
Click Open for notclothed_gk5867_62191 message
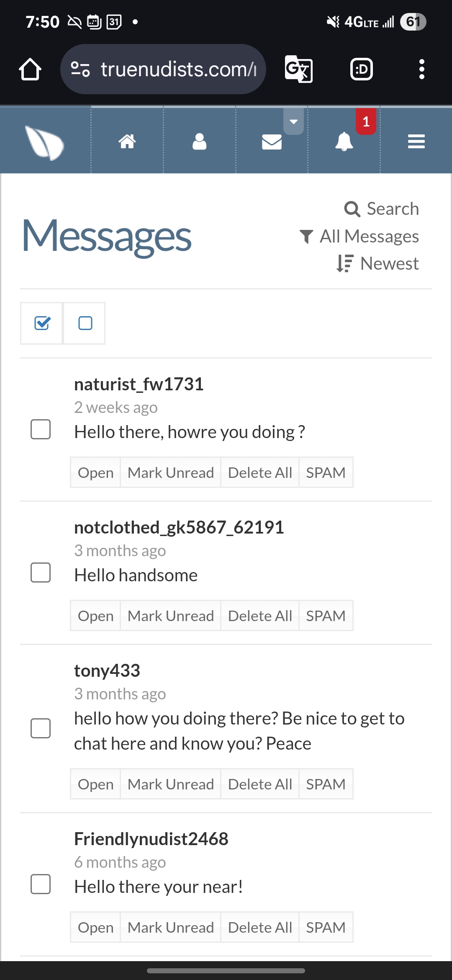(95, 616)
